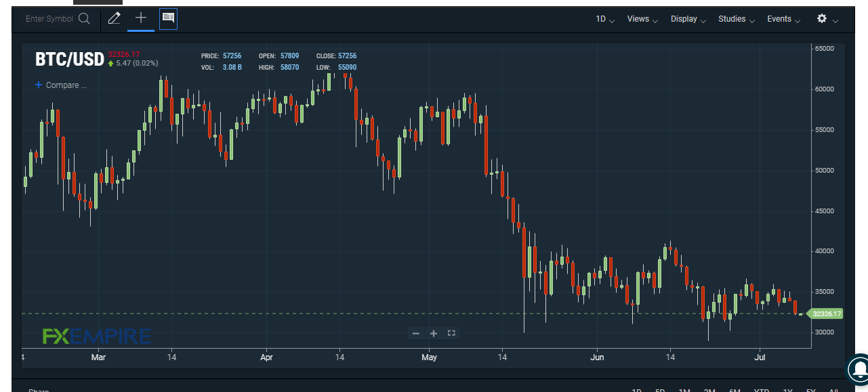The width and height of the screenshot is (868, 392).
Task: Click the Mar date axis label
Action: pos(99,357)
